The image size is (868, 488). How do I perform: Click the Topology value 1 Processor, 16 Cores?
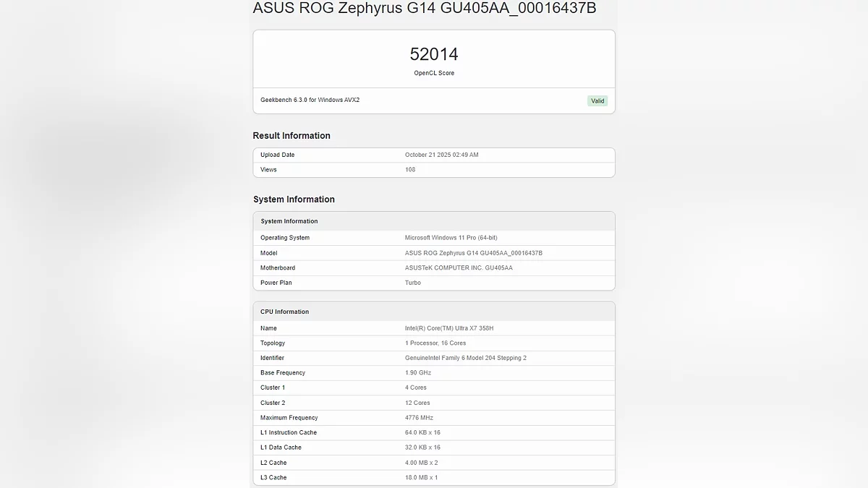pos(435,343)
